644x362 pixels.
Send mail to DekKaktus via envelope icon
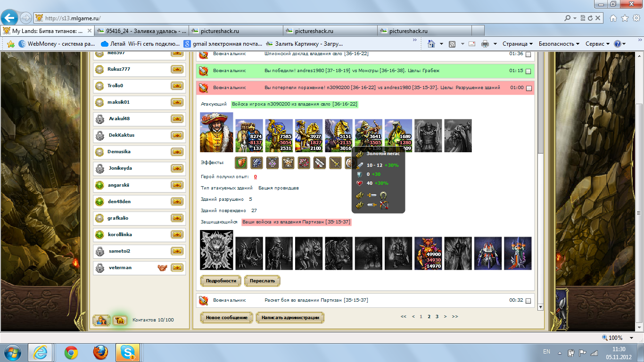(x=177, y=135)
